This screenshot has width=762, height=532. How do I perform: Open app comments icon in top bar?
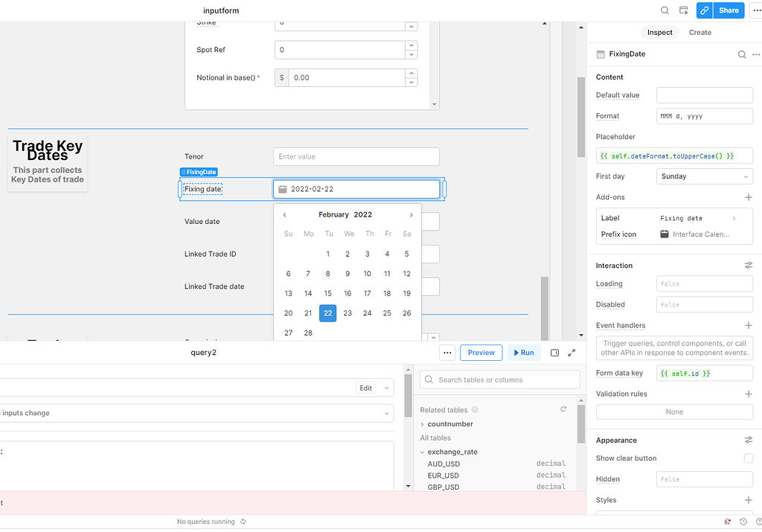(x=683, y=10)
